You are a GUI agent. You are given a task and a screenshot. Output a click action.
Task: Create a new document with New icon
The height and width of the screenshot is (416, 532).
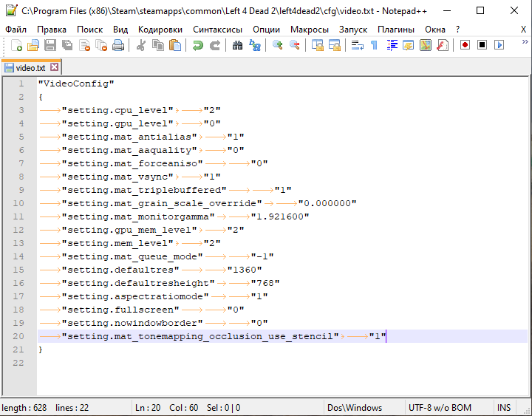click(x=16, y=45)
